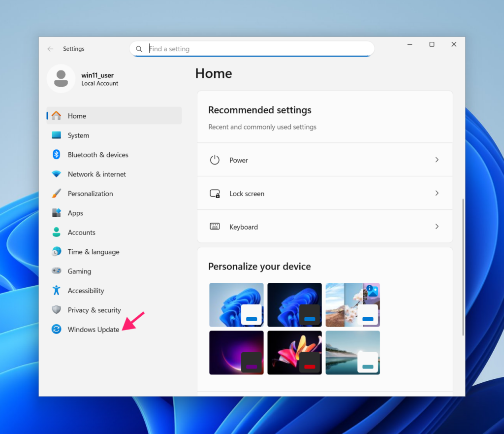Open System settings label
Viewport: 504px width, 434px height.
[x=78, y=135]
